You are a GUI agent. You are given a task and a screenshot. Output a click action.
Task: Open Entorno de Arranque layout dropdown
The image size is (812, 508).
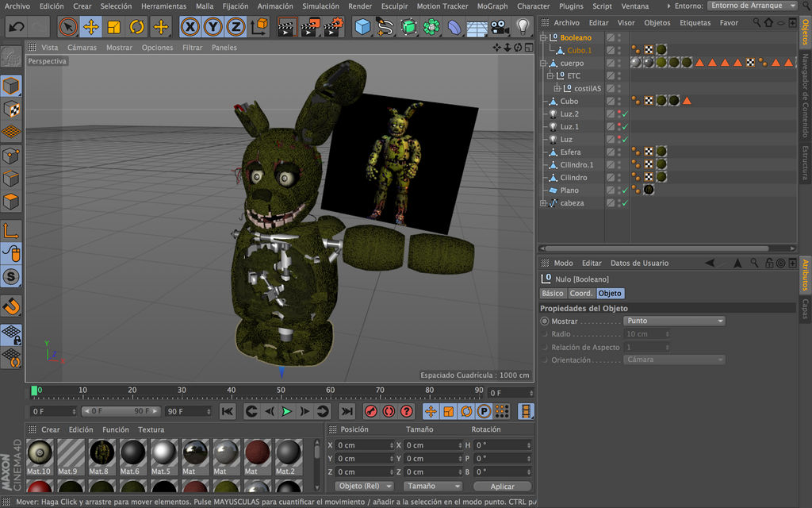pos(753,6)
